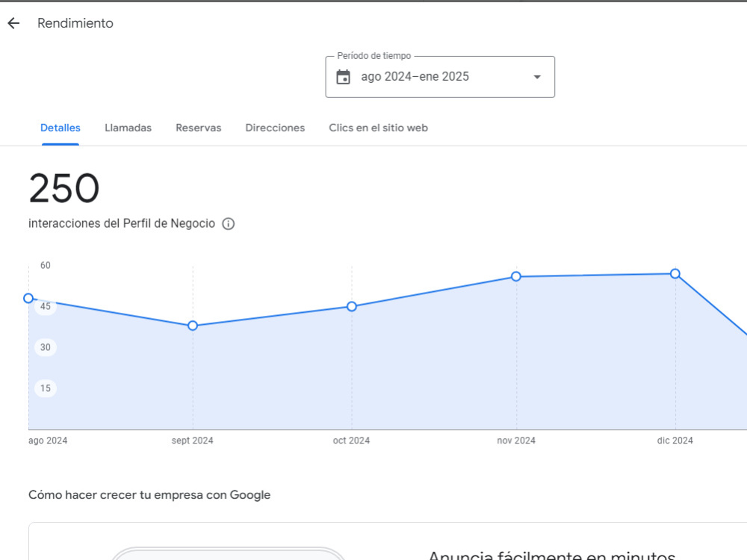Click the Anuncia fácilmente en minutos card
Screen dimensions: 747x560
pyautogui.click(x=388, y=541)
